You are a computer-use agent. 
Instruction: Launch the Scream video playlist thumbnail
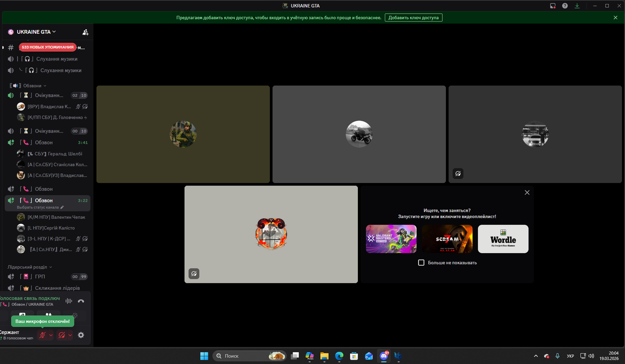pyautogui.click(x=447, y=239)
